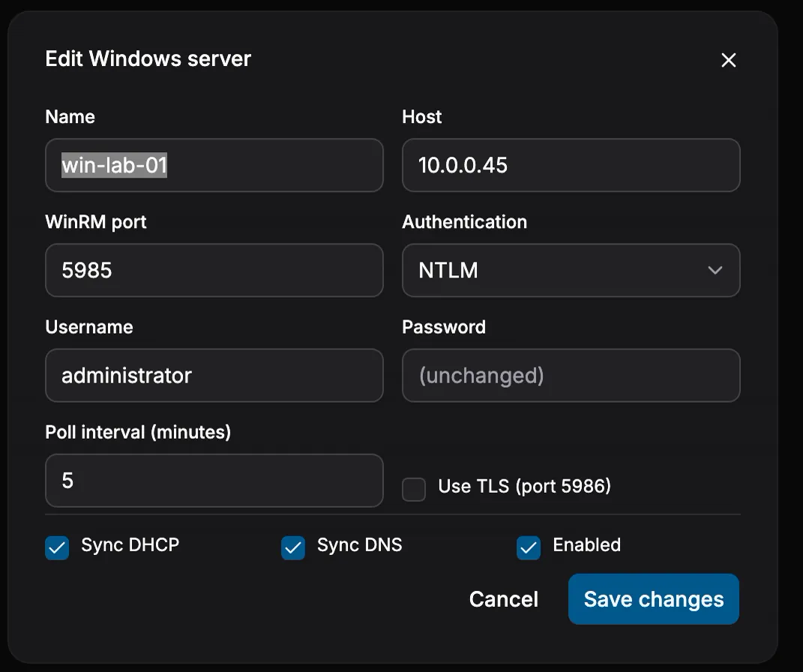Click the Authentication label

(465, 222)
